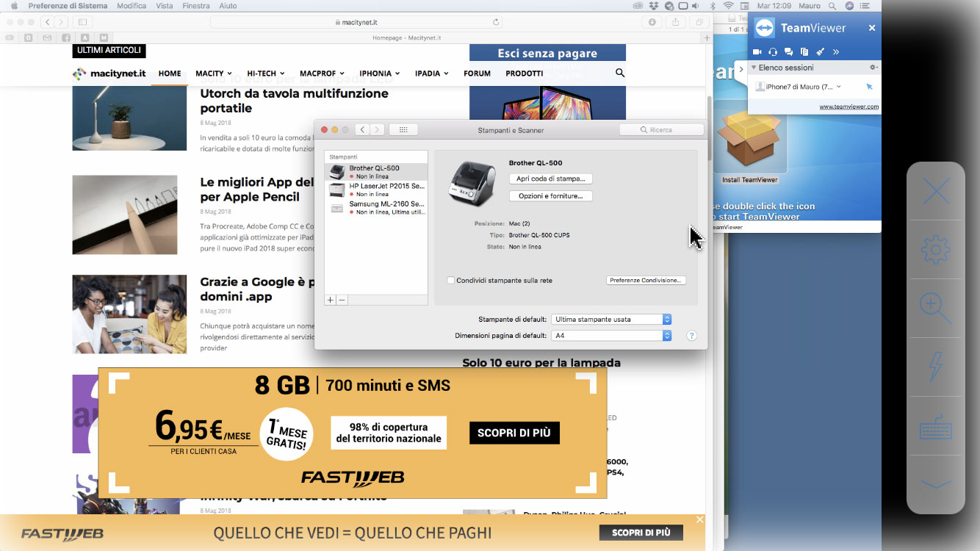Collapse the Elenco sessioni section triangle

(x=754, y=68)
